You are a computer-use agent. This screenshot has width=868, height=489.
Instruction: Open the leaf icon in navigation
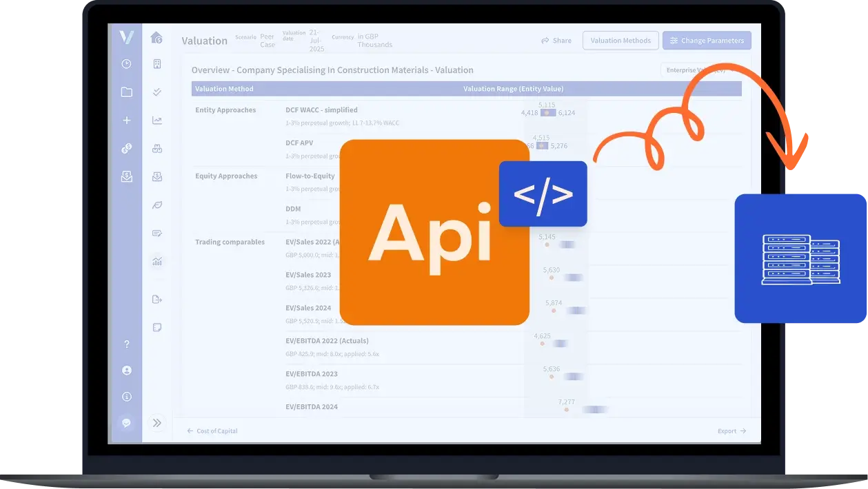click(x=157, y=205)
